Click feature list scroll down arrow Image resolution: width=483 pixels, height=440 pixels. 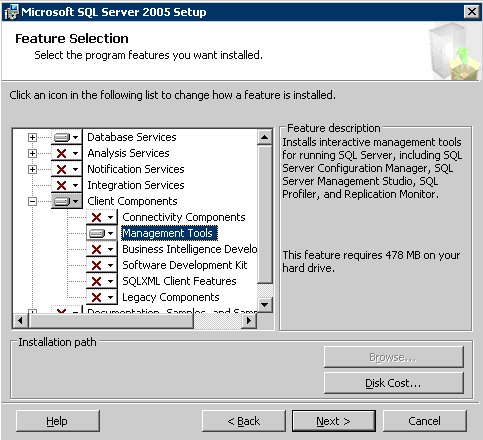tap(265, 304)
